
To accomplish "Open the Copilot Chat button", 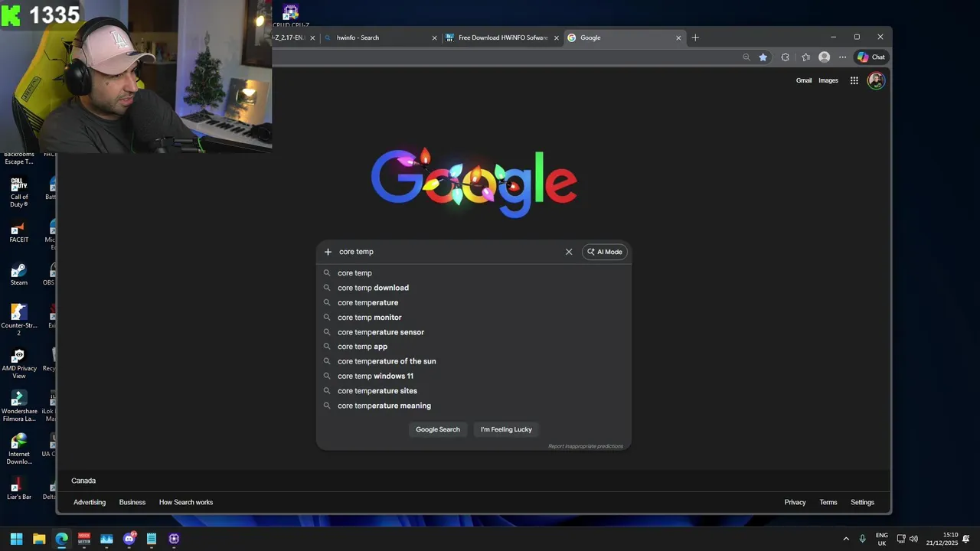I will (871, 57).
